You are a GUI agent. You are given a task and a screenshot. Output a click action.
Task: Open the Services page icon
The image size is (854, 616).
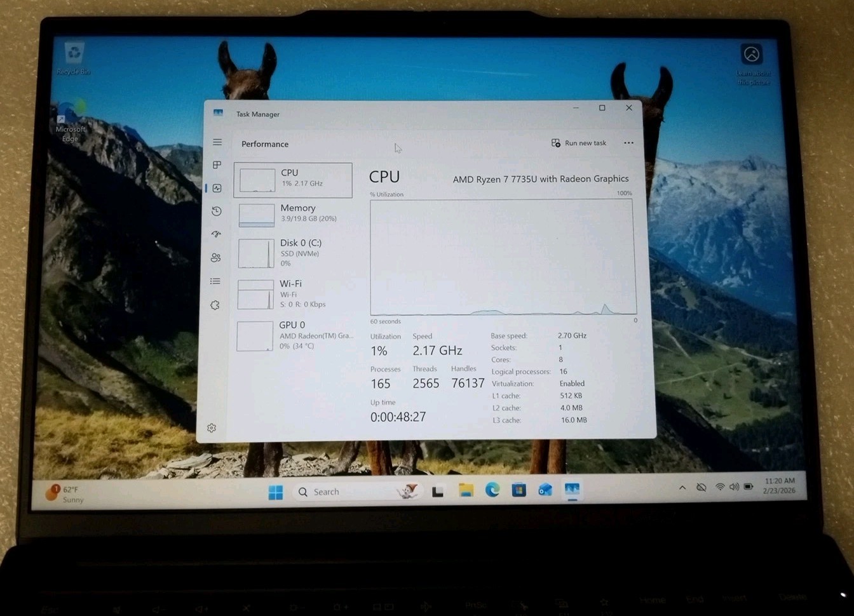(215, 305)
